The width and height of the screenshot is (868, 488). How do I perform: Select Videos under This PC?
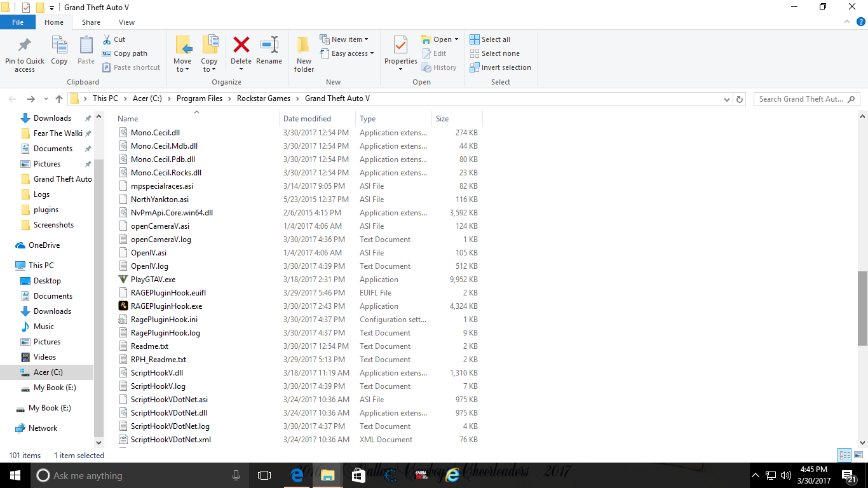44,357
